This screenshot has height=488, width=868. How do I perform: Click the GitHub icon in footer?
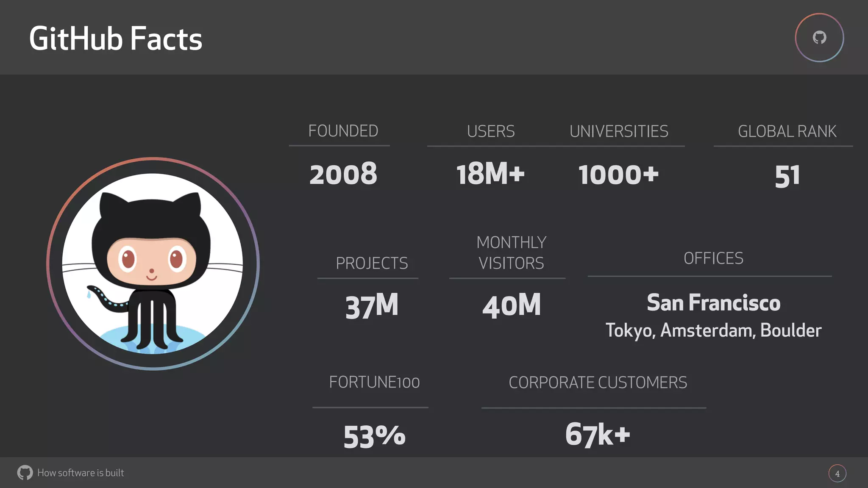(25, 472)
